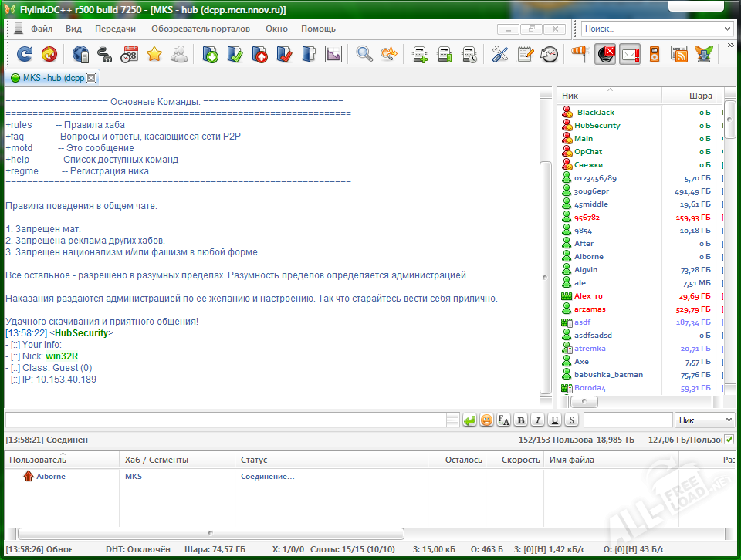Open settings wrench and screwdriver icon
The height and width of the screenshot is (560, 741).
point(500,54)
